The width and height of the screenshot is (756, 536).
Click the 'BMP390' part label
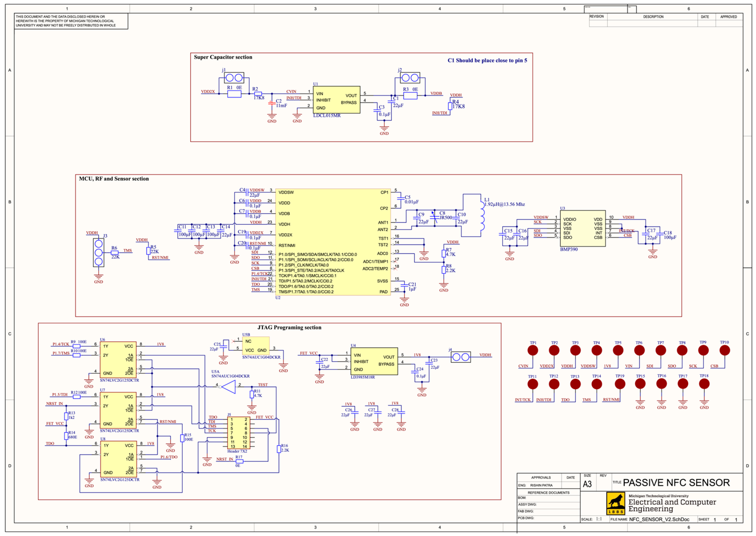pyautogui.click(x=569, y=250)
